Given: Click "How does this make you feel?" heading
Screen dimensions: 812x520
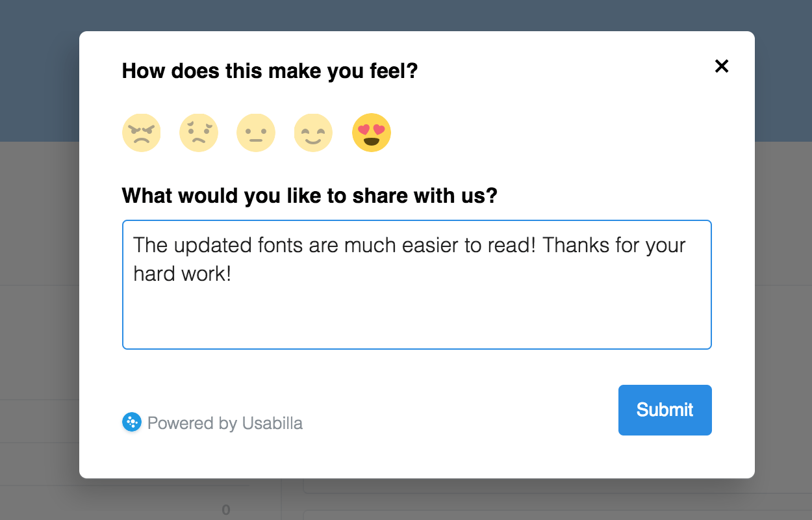Looking at the screenshot, I should click(x=270, y=71).
